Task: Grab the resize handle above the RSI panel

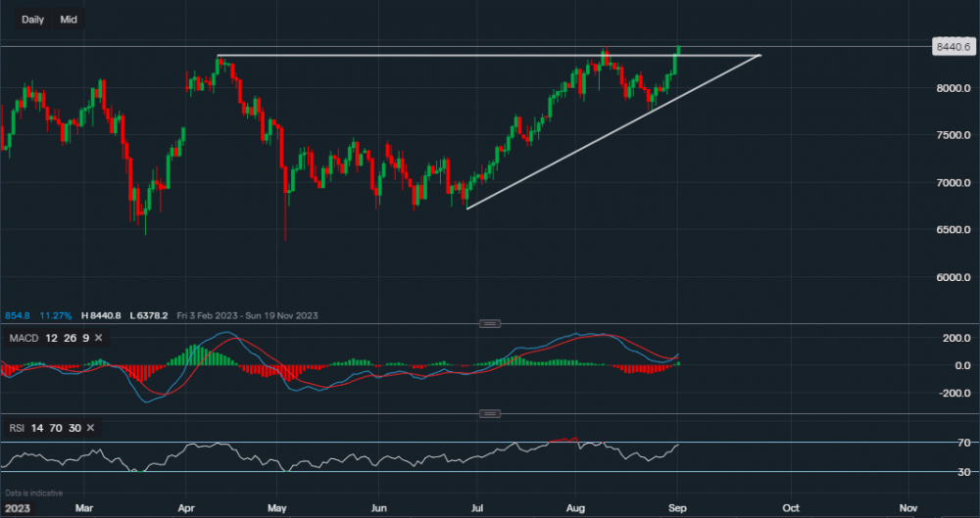Action: click(x=490, y=413)
